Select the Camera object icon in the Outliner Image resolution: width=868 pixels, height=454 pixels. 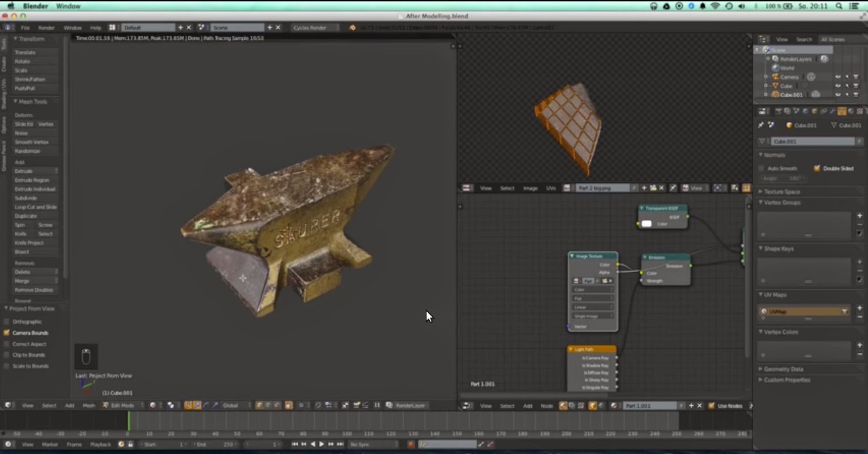(776, 77)
